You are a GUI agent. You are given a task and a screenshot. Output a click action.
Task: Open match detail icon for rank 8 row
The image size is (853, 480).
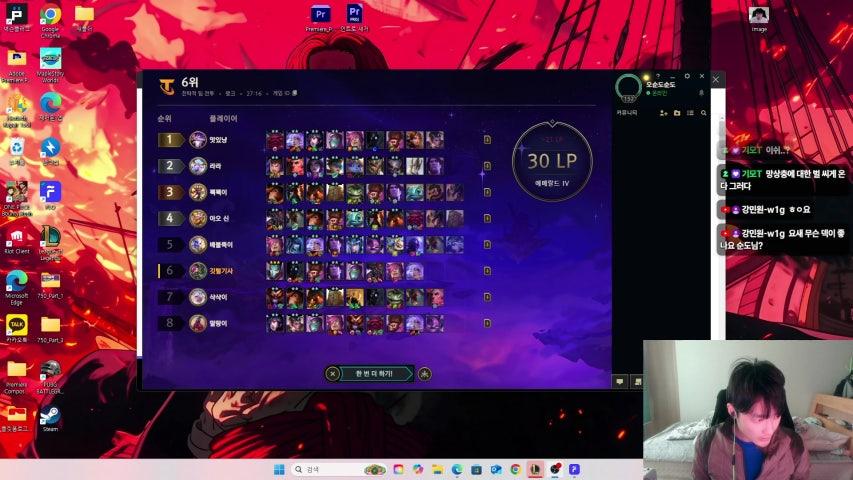point(487,323)
